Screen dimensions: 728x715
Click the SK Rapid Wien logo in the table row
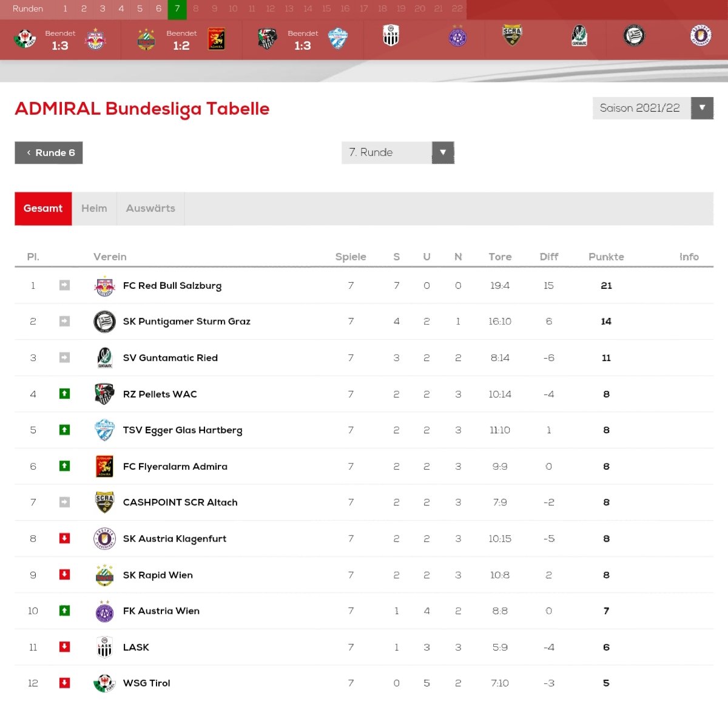[x=104, y=575]
